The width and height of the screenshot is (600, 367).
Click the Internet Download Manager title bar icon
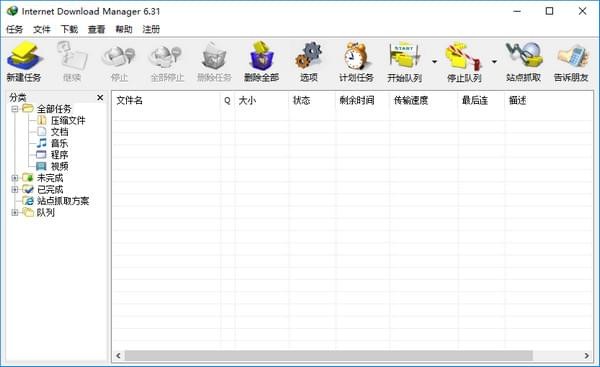point(12,11)
